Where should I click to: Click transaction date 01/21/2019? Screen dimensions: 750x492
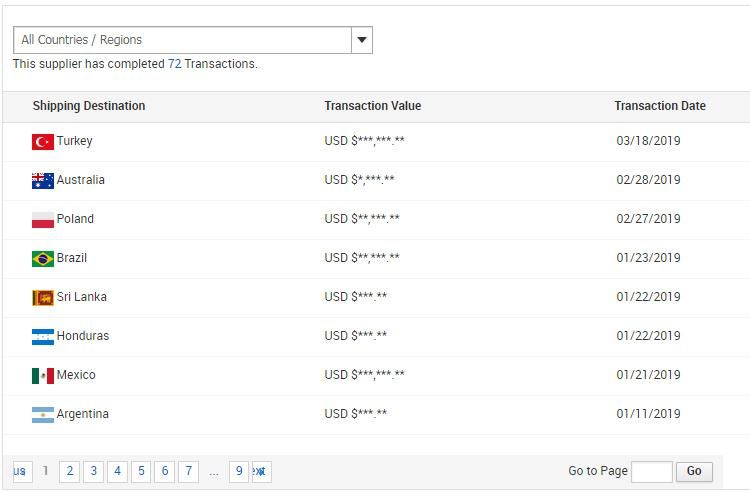pos(648,375)
